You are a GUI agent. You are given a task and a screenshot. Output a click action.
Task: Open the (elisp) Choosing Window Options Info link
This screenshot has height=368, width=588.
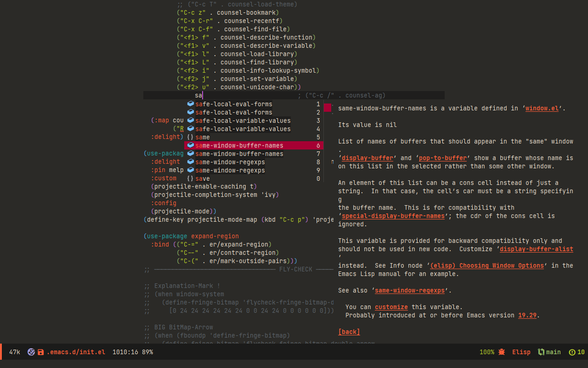(x=487, y=265)
